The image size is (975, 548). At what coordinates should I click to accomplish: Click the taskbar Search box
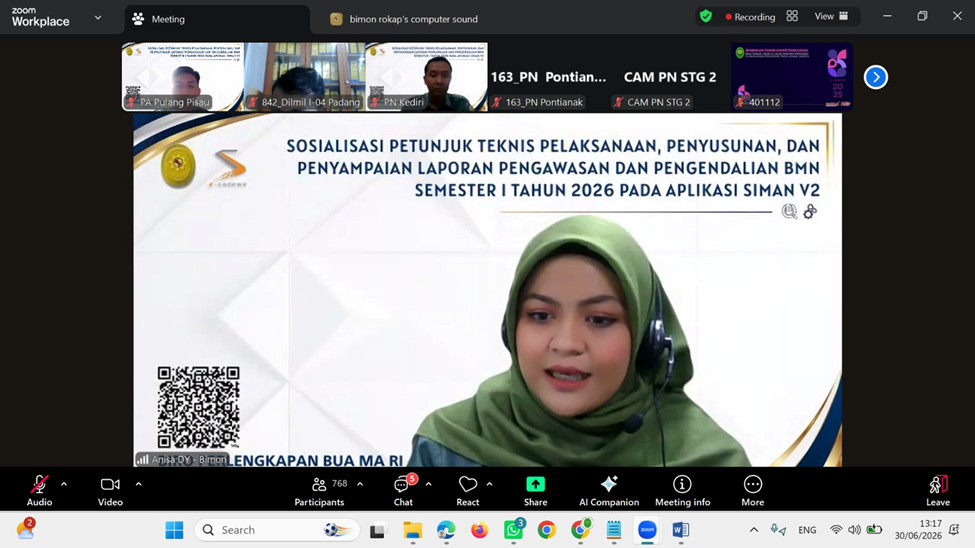(x=277, y=530)
